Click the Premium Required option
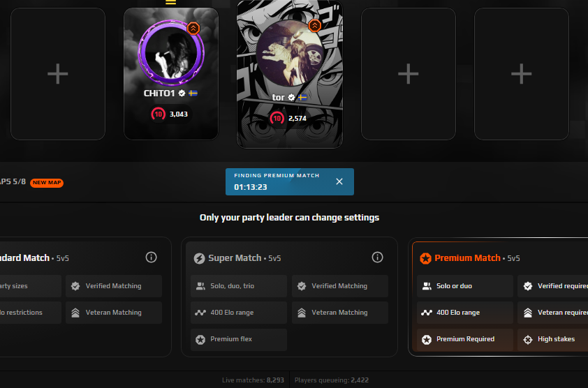The image size is (588, 388). (465, 339)
